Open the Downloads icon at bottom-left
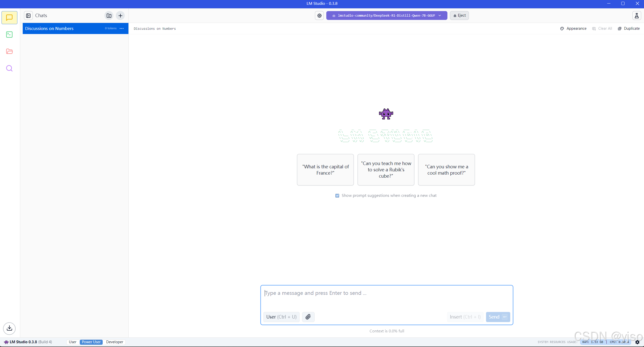The height and width of the screenshot is (347, 644). (9, 328)
